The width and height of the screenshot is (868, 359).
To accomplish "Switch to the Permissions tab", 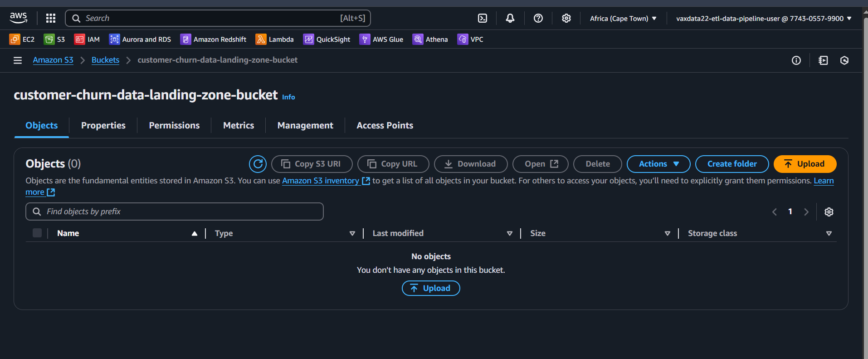I will coord(174,125).
